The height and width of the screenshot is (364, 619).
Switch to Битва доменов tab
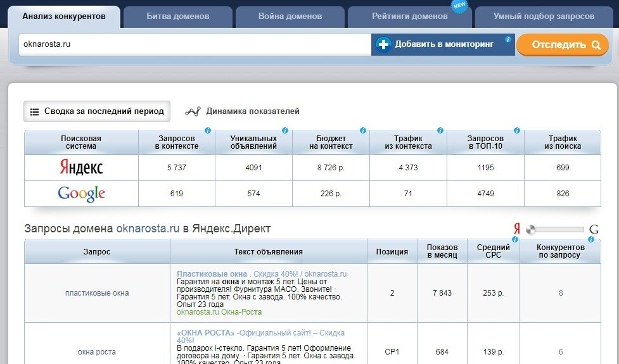(178, 17)
